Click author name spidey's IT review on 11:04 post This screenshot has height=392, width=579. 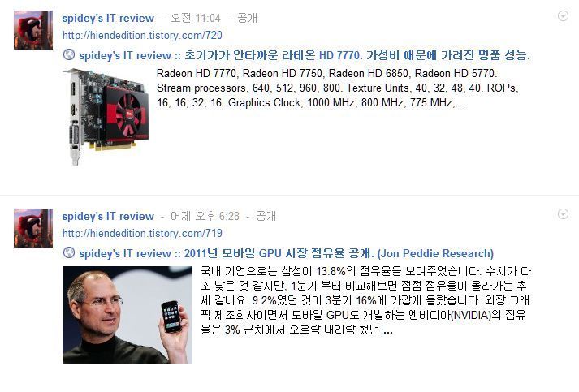[x=108, y=18]
